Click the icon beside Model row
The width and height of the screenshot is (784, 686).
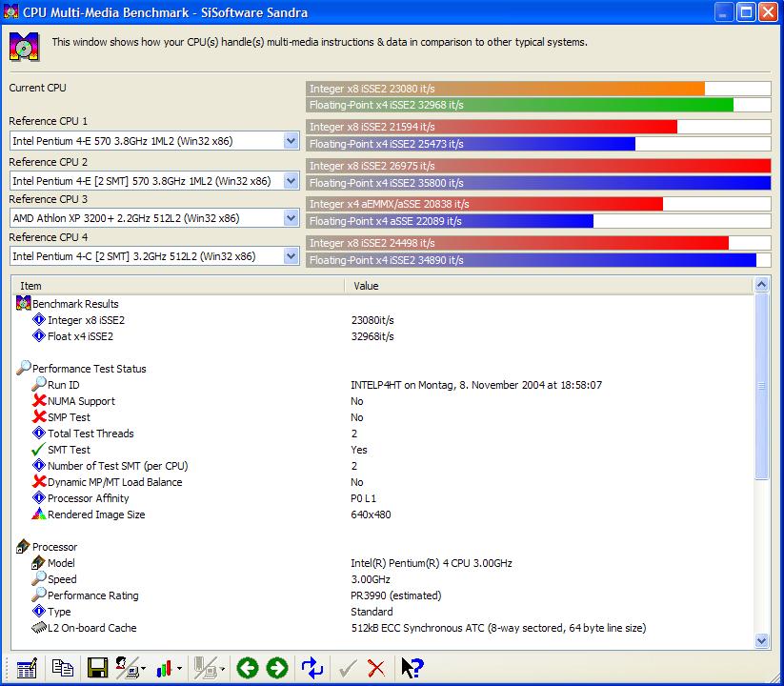[38, 562]
